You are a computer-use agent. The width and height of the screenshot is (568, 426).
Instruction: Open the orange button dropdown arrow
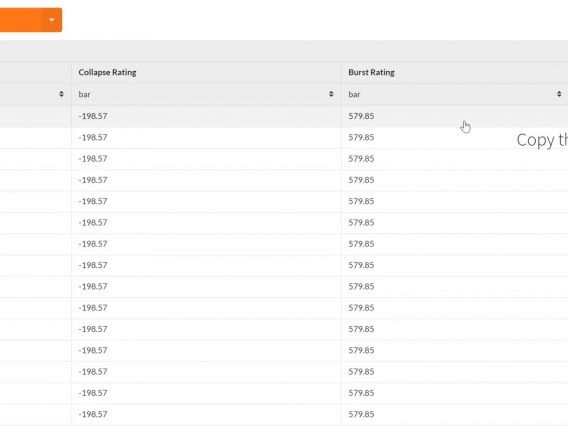[x=52, y=20]
